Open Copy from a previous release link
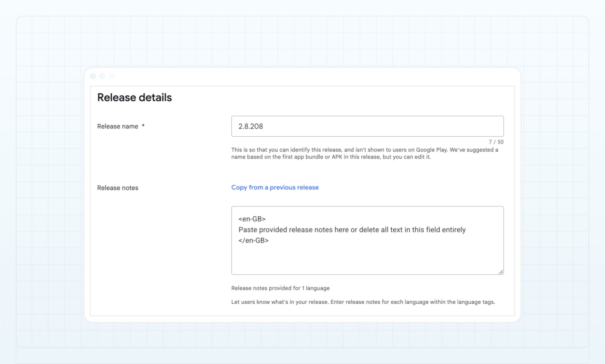 point(275,187)
